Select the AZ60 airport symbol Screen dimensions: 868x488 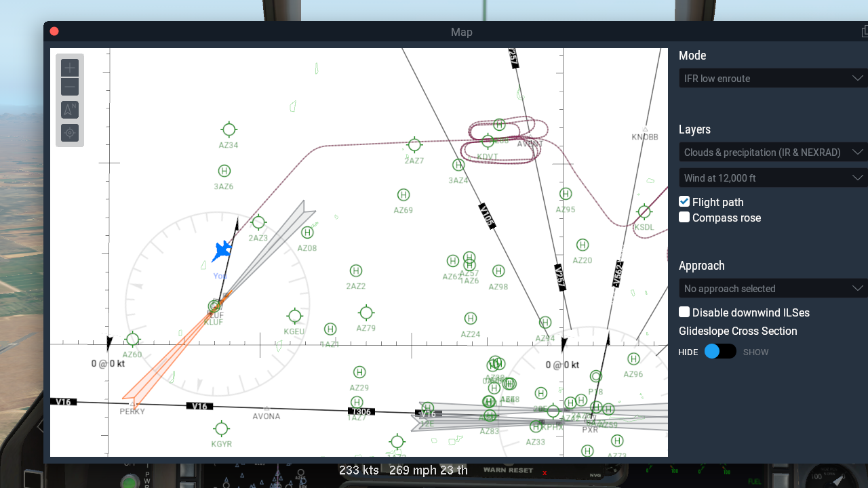133,340
